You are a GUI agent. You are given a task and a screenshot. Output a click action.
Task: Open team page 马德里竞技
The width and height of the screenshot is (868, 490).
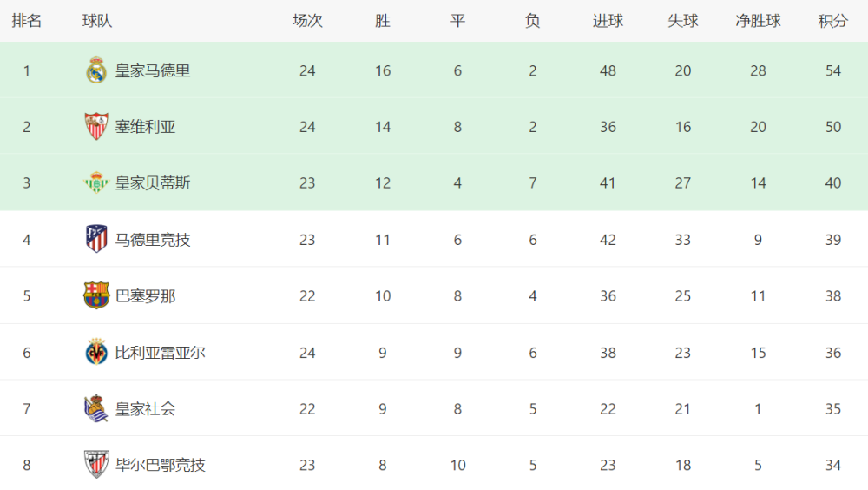153,240
